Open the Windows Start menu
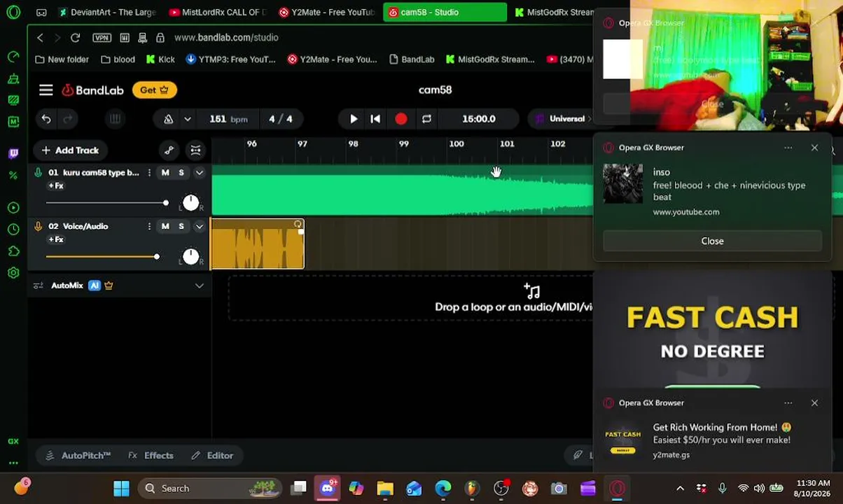This screenshot has height=504, width=843. [x=121, y=488]
